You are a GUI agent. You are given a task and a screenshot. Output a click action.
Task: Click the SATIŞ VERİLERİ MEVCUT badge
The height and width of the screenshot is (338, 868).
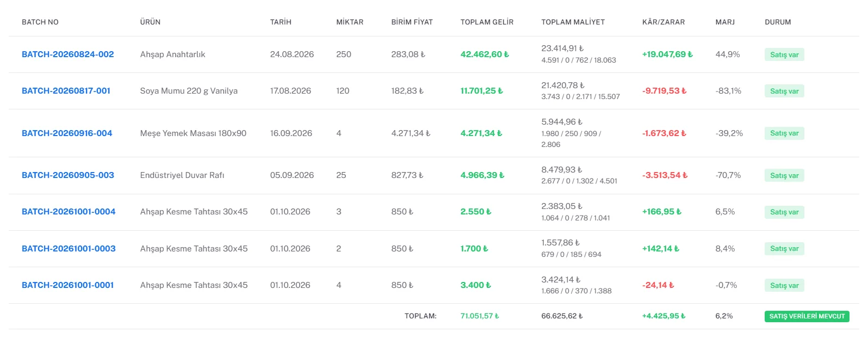coord(807,316)
